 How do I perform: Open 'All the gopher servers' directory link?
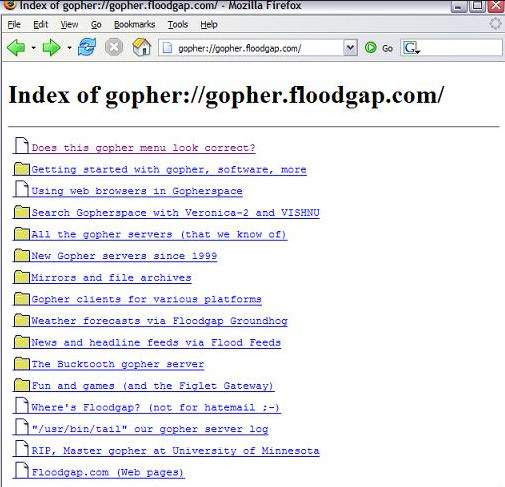coord(159,234)
